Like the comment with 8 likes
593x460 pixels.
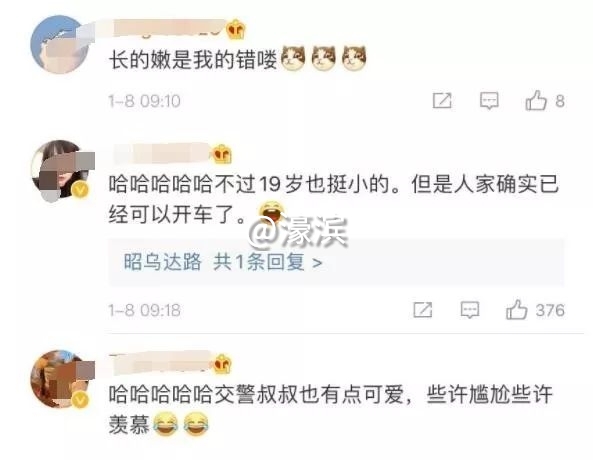click(x=536, y=100)
